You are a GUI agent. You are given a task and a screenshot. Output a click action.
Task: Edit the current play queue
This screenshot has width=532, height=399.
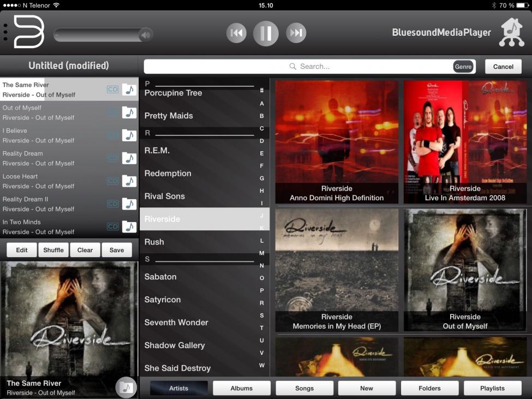coord(22,250)
